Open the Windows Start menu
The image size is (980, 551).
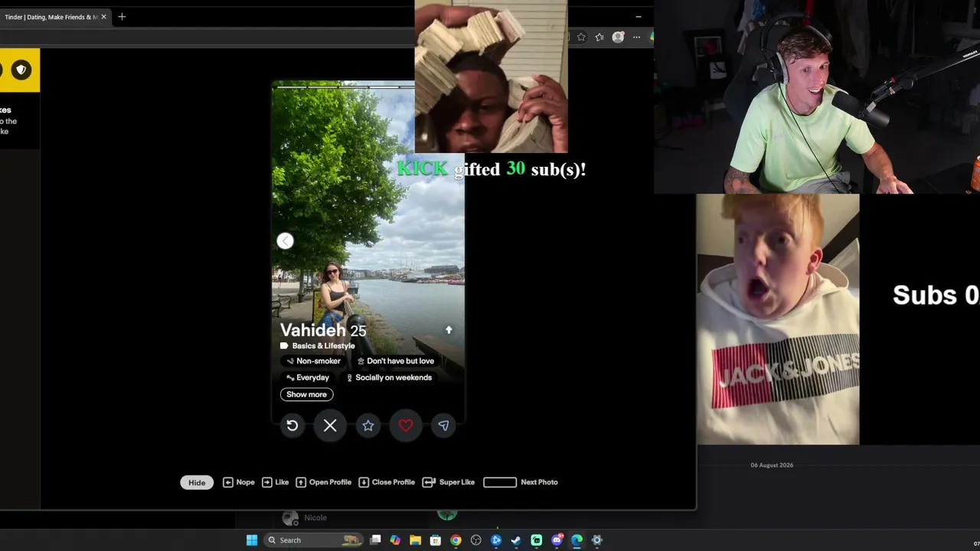(252, 540)
